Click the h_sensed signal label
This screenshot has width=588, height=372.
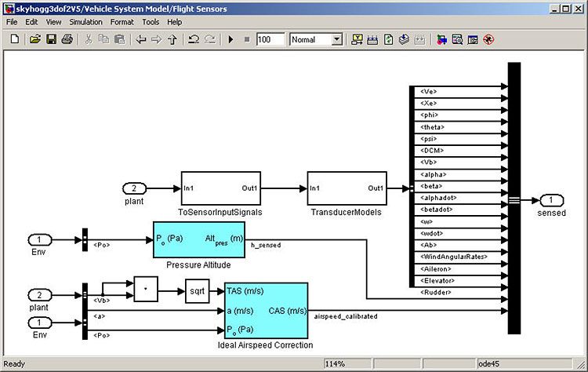[x=266, y=245]
